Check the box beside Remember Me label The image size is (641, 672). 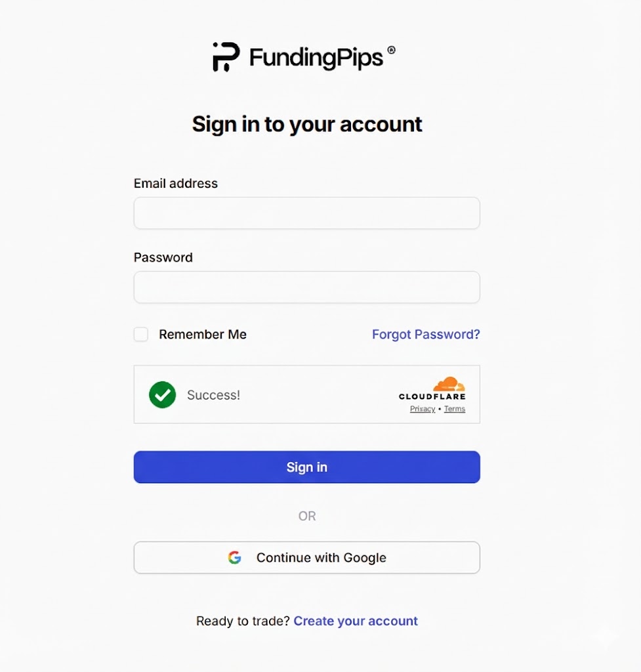(x=140, y=334)
